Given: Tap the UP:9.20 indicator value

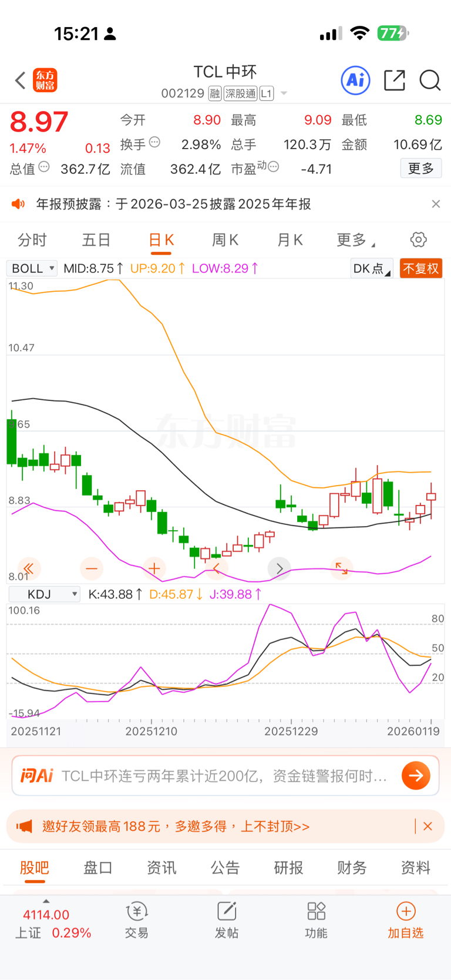Looking at the screenshot, I should (157, 268).
